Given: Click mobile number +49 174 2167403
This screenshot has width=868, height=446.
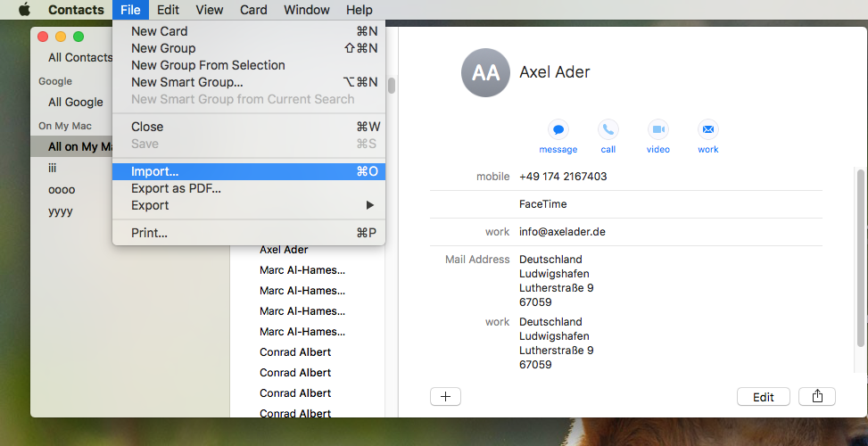Looking at the screenshot, I should 563,177.
